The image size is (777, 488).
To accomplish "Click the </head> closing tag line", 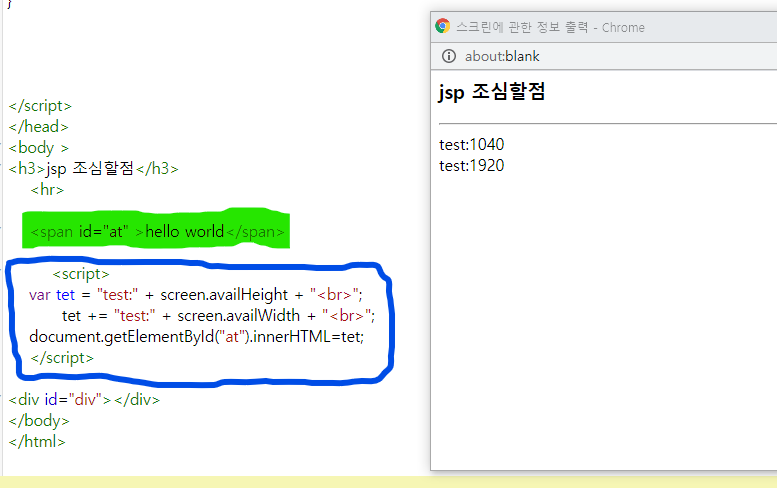I will 39,127.
